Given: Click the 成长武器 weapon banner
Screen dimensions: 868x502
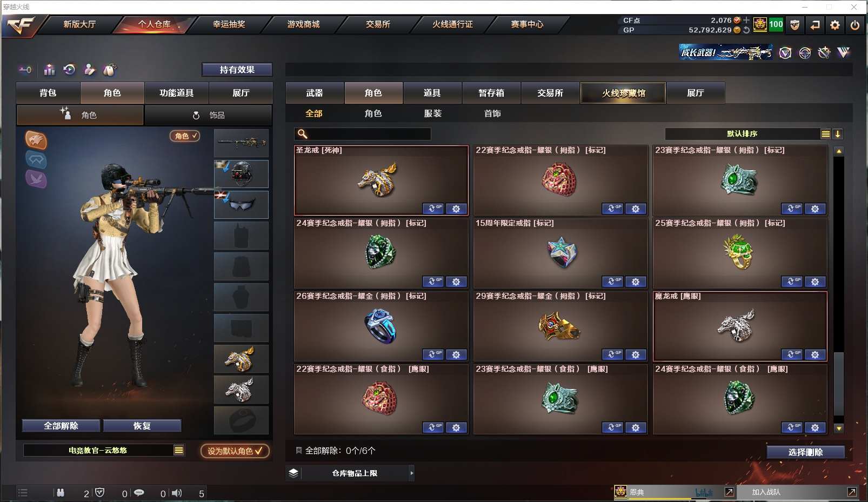Looking at the screenshot, I should click(x=726, y=52).
